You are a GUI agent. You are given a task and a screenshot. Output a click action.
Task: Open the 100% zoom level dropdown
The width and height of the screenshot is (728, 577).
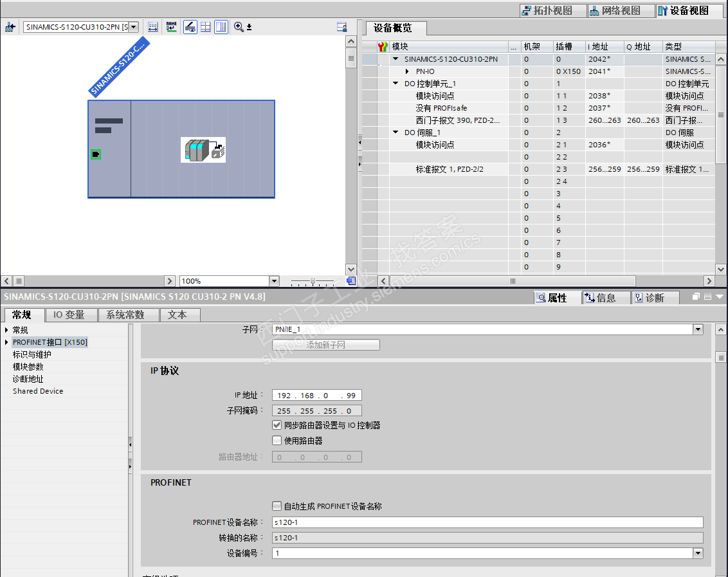pyautogui.click(x=274, y=281)
